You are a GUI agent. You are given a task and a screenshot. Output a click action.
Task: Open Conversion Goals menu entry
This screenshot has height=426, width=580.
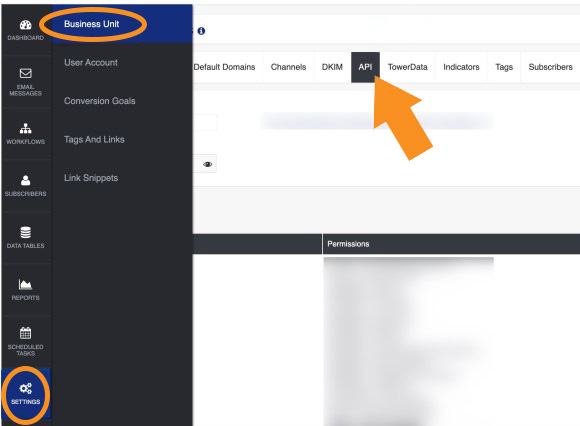coord(100,101)
